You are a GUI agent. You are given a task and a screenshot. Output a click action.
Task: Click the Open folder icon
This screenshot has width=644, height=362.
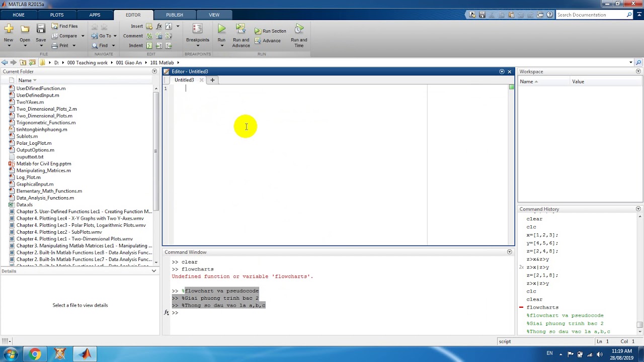coord(25,29)
